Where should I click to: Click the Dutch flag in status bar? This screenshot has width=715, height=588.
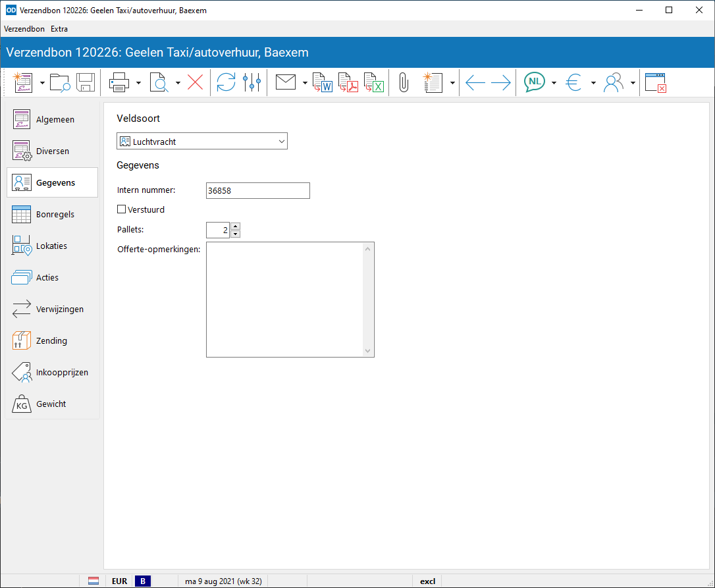click(x=93, y=581)
